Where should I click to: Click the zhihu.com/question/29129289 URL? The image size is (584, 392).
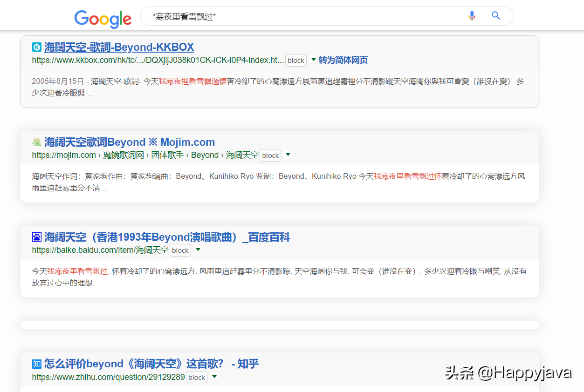pos(109,377)
